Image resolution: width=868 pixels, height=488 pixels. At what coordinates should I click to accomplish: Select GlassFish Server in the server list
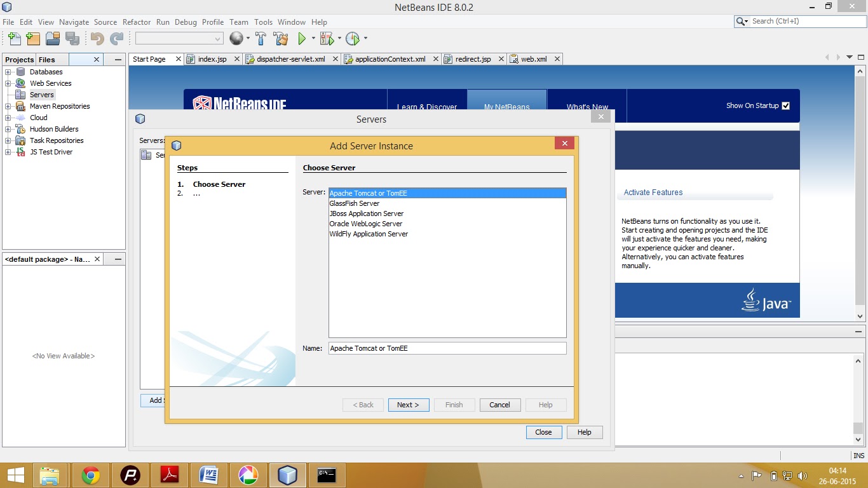tap(353, 203)
